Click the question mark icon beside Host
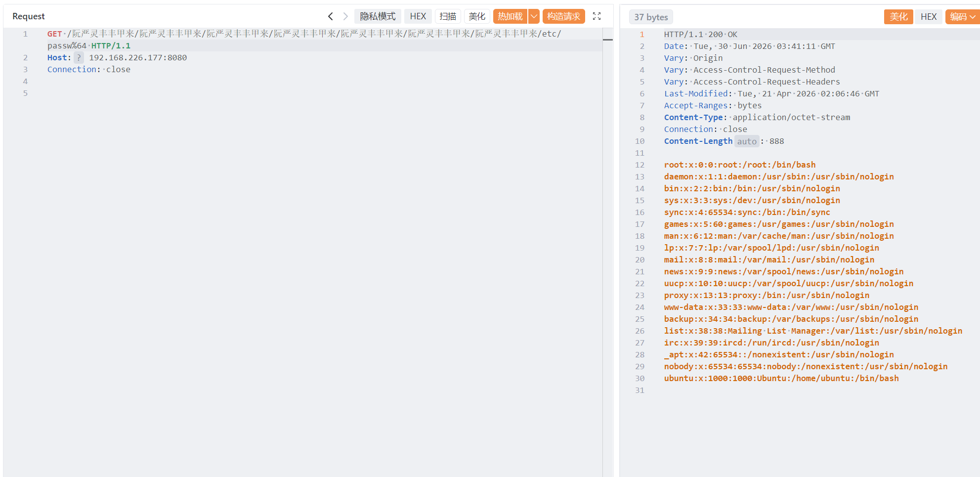Viewport: 980px width, 477px height. click(x=79, y=58)
